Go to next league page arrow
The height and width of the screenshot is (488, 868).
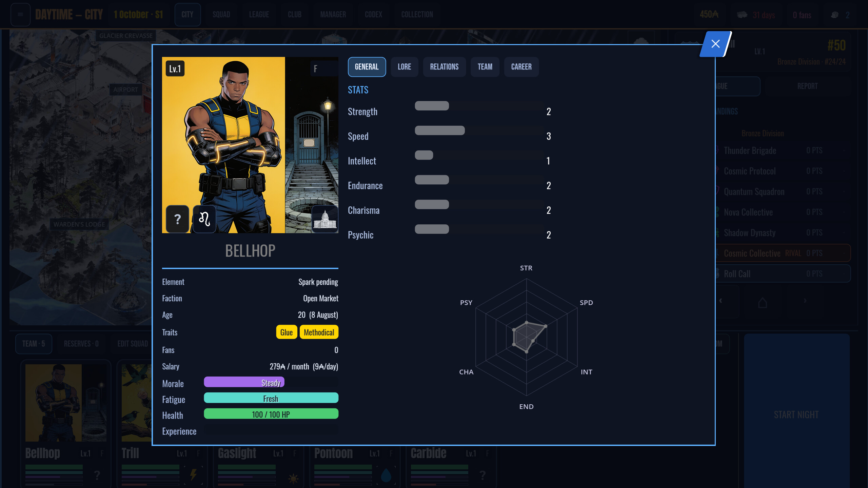pos(805,301)
